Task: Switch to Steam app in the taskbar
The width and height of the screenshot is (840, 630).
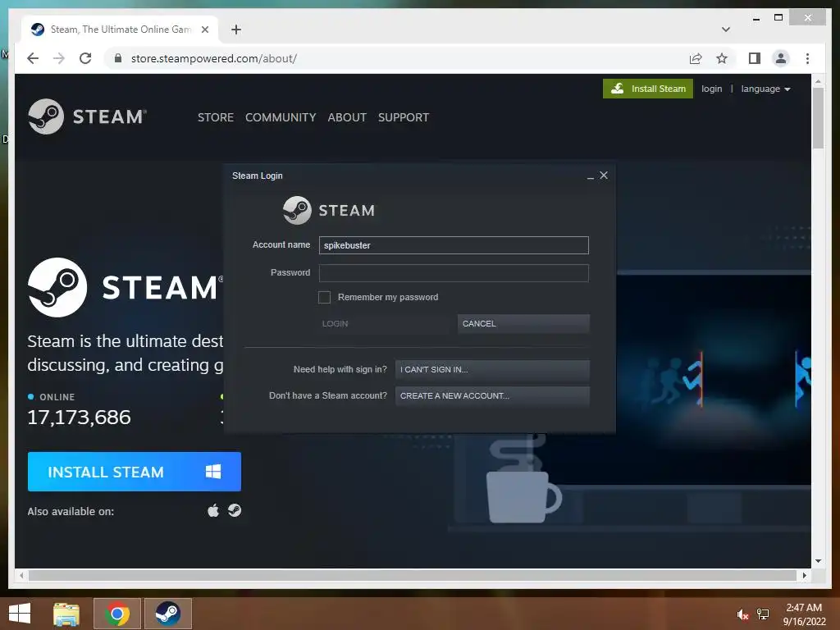Action: pos(167,614)
